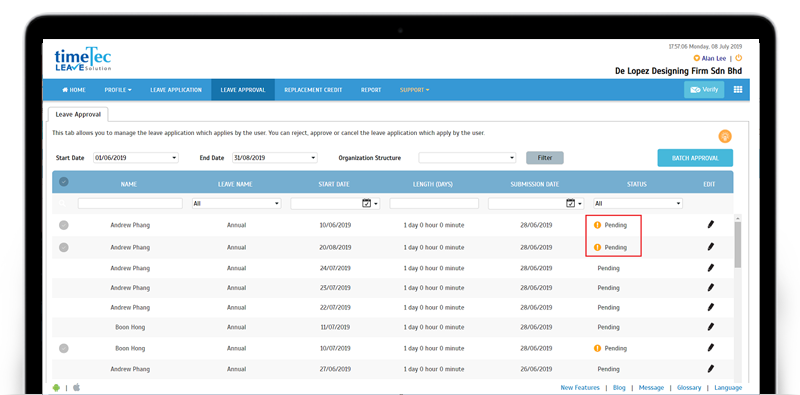The image size is (800, 395).
Task: Click the Android app icon in footer
Action: [56, 387]
